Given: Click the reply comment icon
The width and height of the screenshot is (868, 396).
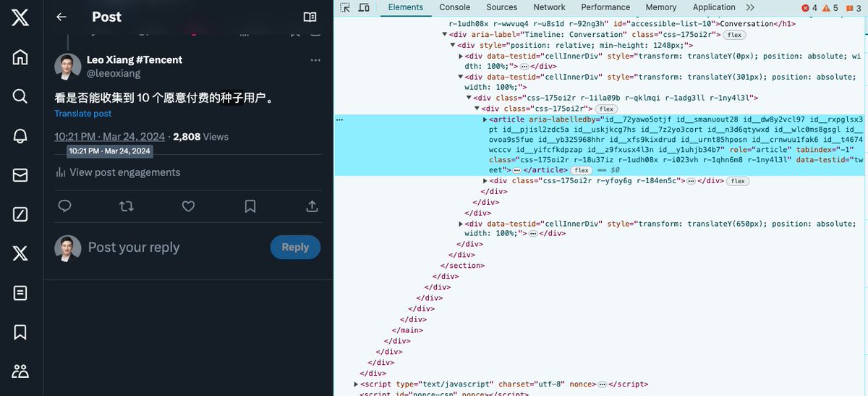Looking at the screenshot, I should tap(64, 206).
